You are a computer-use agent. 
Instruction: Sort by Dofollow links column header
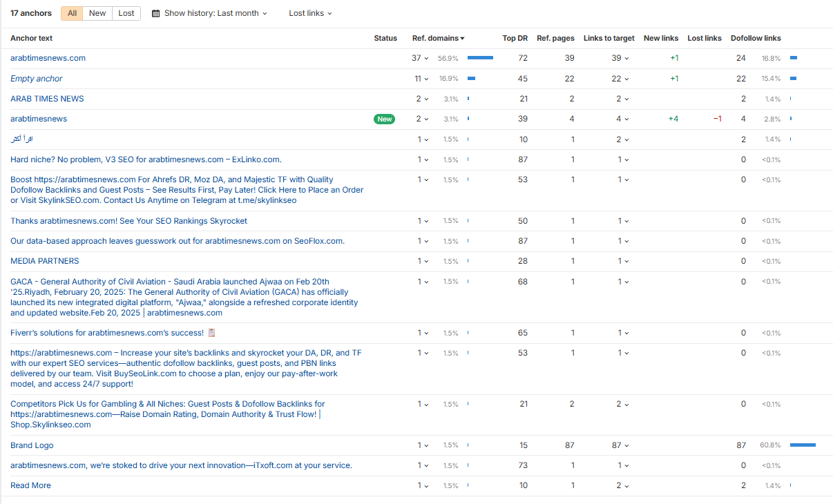756,39
